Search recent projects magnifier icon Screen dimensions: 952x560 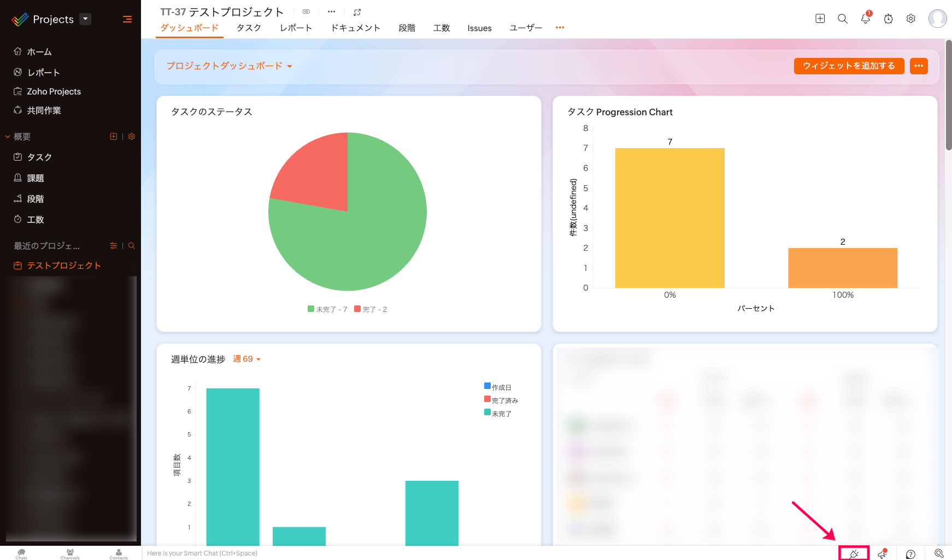(132, 246)
